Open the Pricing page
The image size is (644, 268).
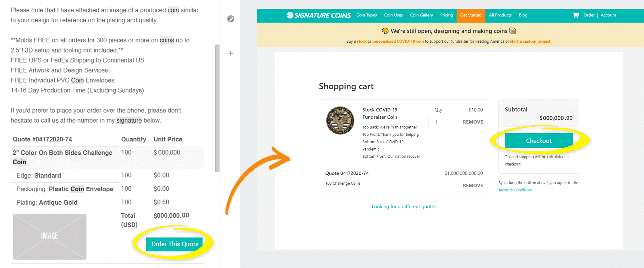coord(447,15)
